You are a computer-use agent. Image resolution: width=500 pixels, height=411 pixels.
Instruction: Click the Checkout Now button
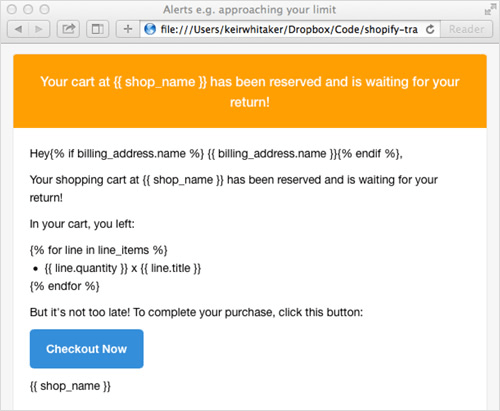(x=87, y=349)
